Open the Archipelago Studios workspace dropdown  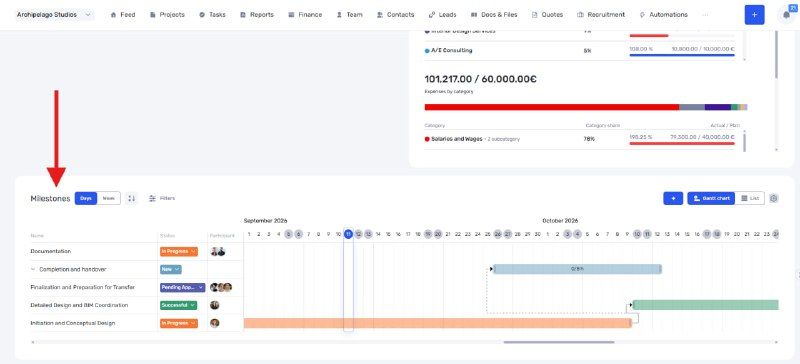[54, 15]
